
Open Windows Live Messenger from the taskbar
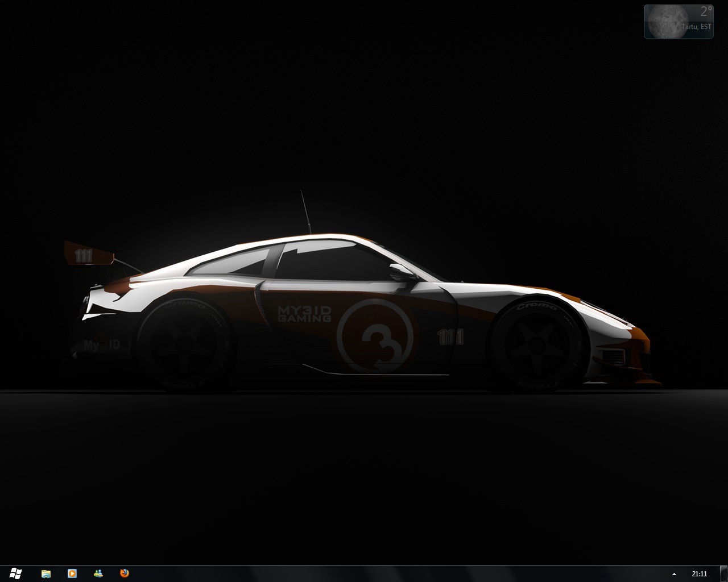[x=98, y=573]
